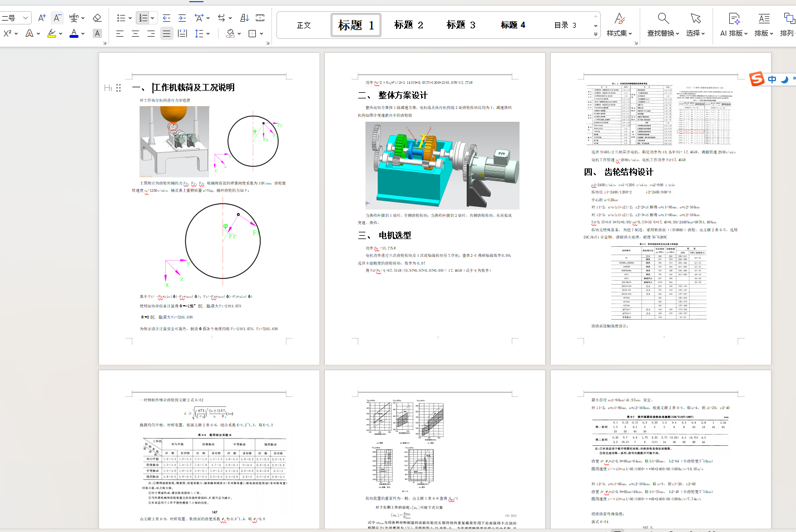Open the AI 排版 layout menu

click(x=734, y=25)
